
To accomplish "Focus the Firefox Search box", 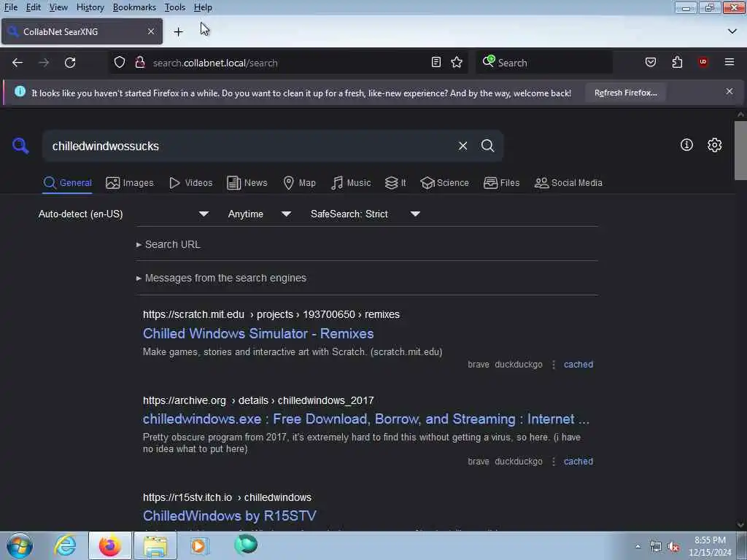I will point(543,63).
